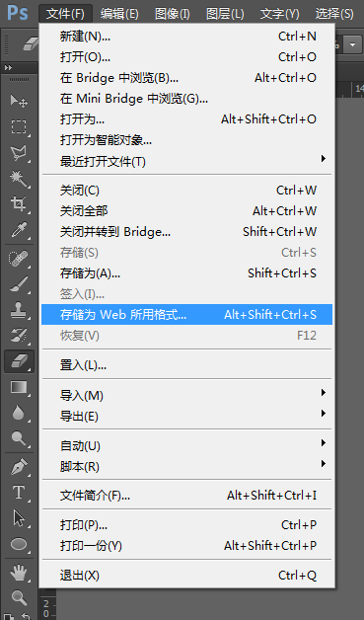364x620 pixels.
Task: Choose 退出(X) to quit Photoshop
Action: (x=186, y=575)
